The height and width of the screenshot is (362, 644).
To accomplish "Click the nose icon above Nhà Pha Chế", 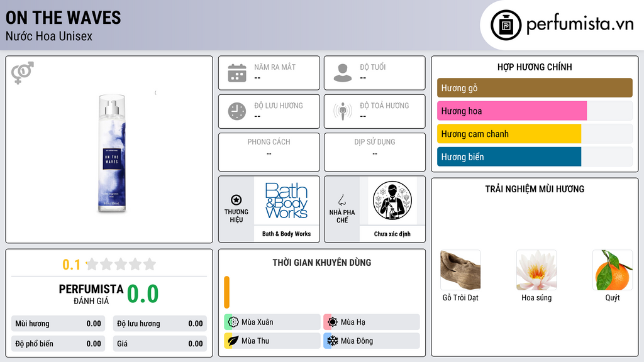I will 341,200.
